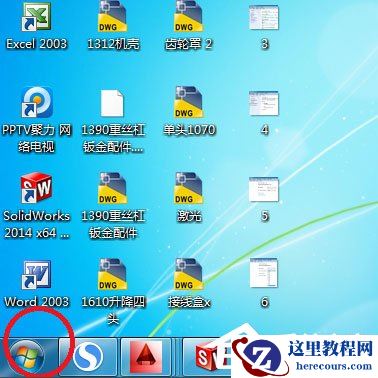378x378 pixels.
Task: Open the 接线盒x DWG file
Action: 188,274
